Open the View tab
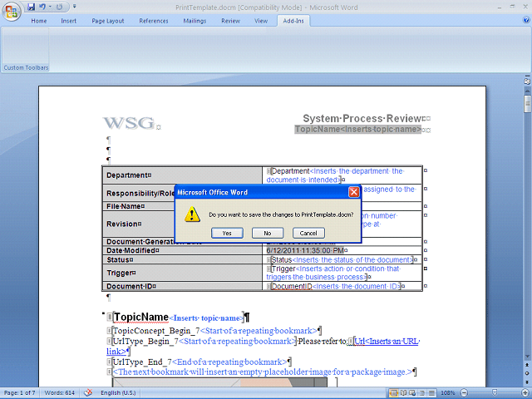 pos(261,21)
